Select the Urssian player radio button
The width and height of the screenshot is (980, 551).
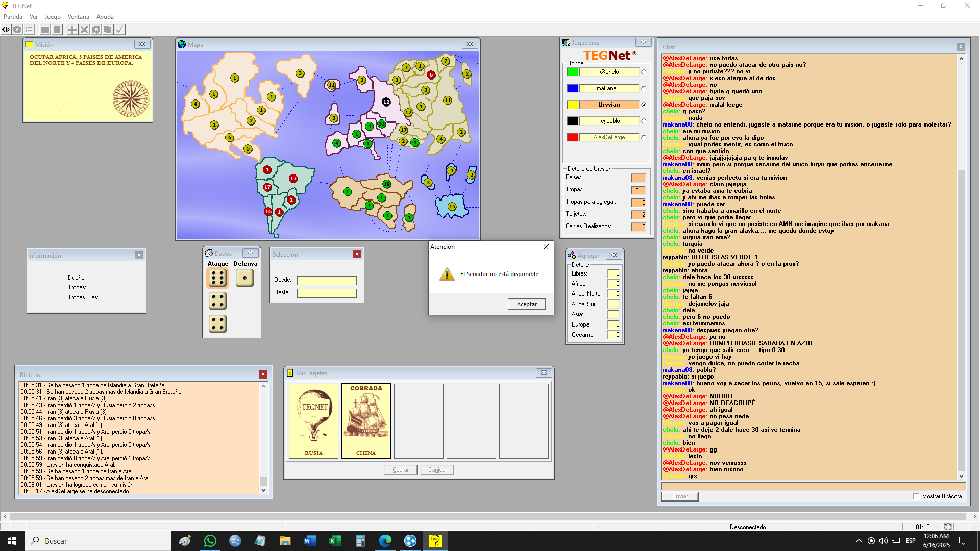tap(644, 105)
